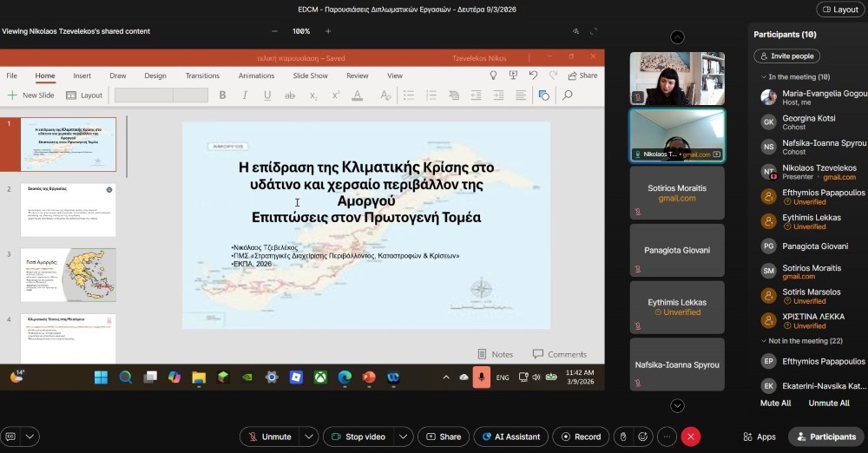This screenshot has height=453, width=868.
Task: Open the more options ellipsis
Action: point(667,437)
